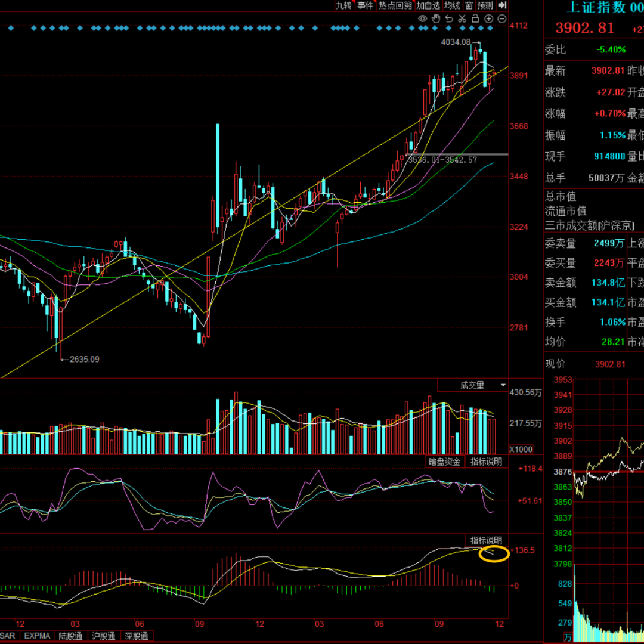This screenshot has height=644, width=644.
Task: Expand the 成交量 indicator dropdown
Action: pos(472,385)
